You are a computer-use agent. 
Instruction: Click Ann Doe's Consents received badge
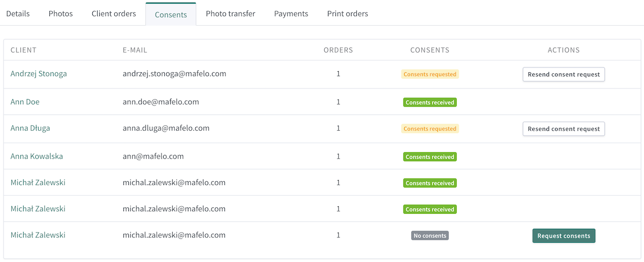pos(430,102)
